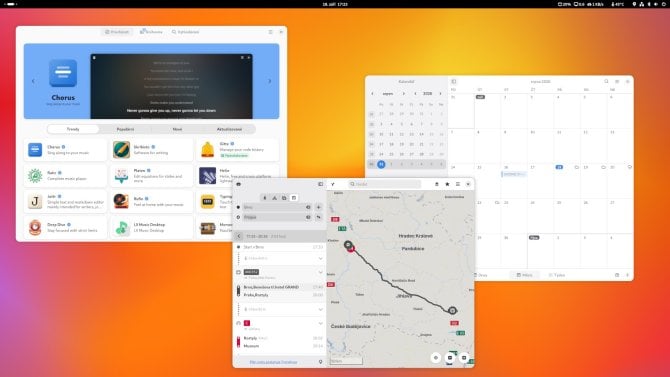
Task: Click the Maps search field
Action: coord(385,184)
